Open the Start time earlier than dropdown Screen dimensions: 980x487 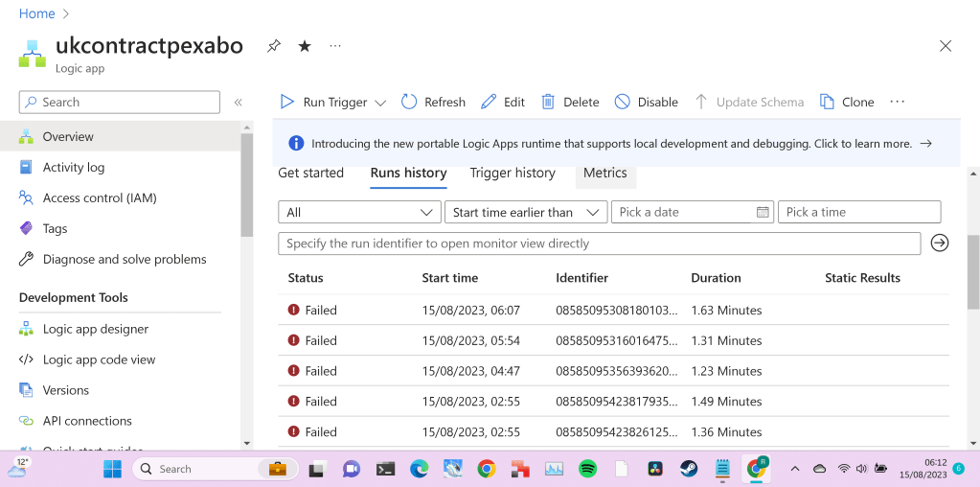pyautogui.click(x=526, y=212)
